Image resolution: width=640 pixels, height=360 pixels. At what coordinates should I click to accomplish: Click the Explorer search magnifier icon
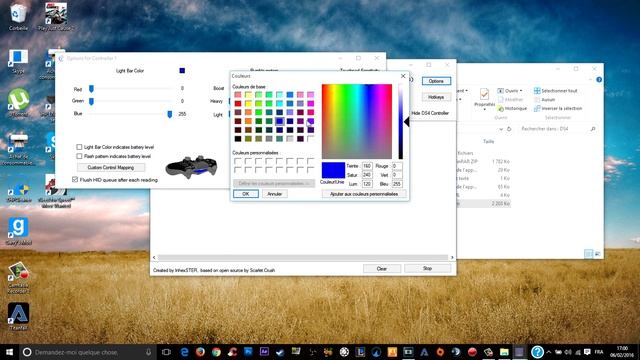(x=593, y=129)
